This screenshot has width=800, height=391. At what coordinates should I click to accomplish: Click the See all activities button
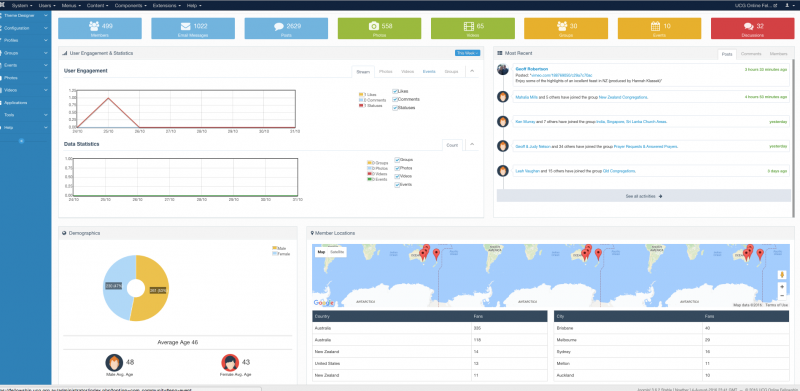tap(644, 196)
